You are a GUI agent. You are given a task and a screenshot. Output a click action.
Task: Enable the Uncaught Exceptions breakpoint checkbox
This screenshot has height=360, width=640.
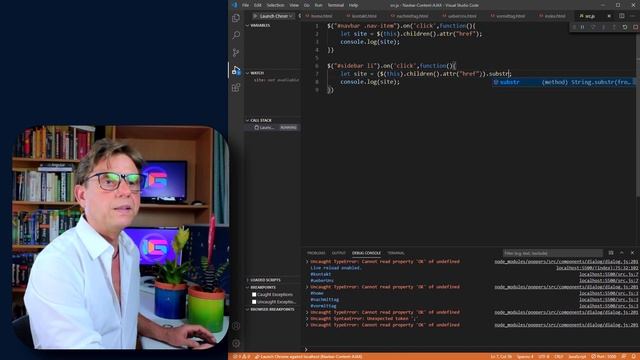pos(254,302)
